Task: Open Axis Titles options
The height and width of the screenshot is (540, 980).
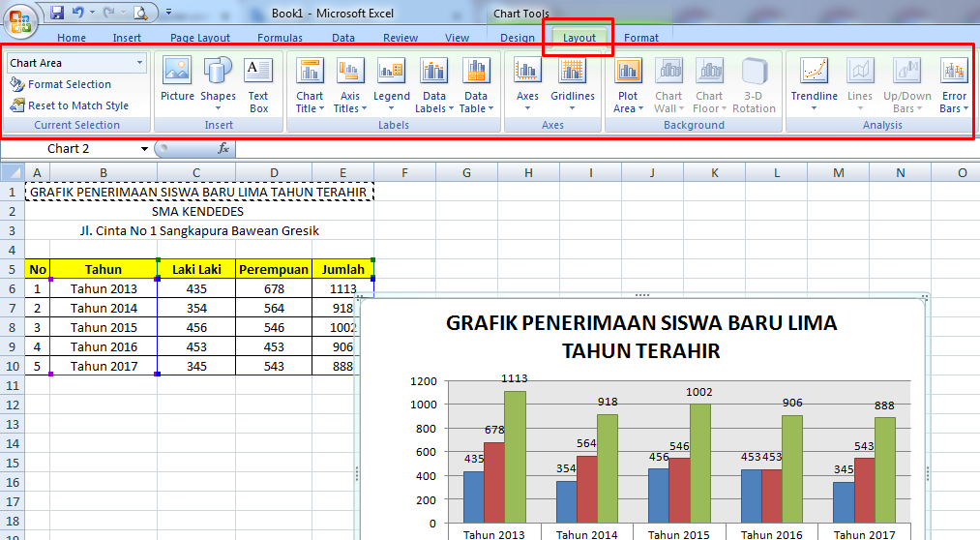Action: (350, 84)
